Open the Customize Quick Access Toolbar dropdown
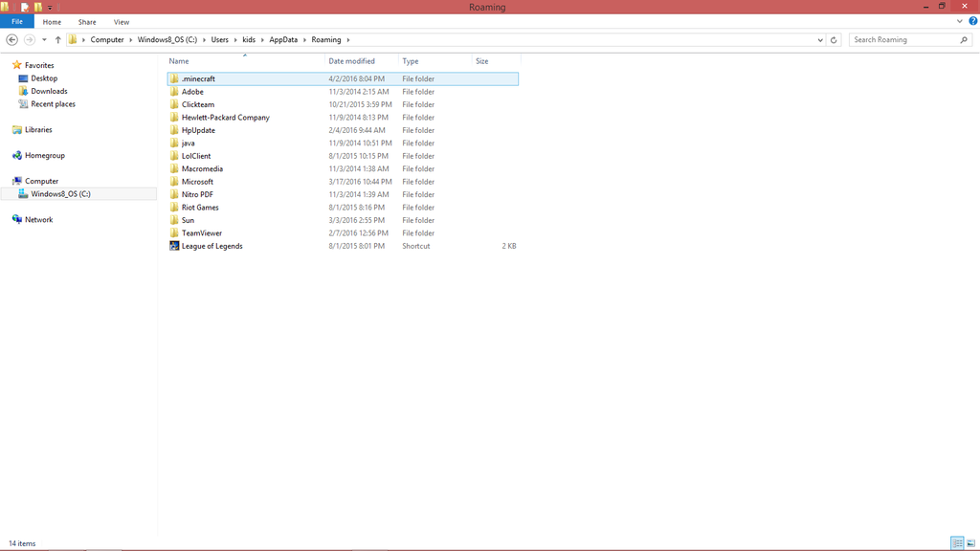 coord(50,8)
